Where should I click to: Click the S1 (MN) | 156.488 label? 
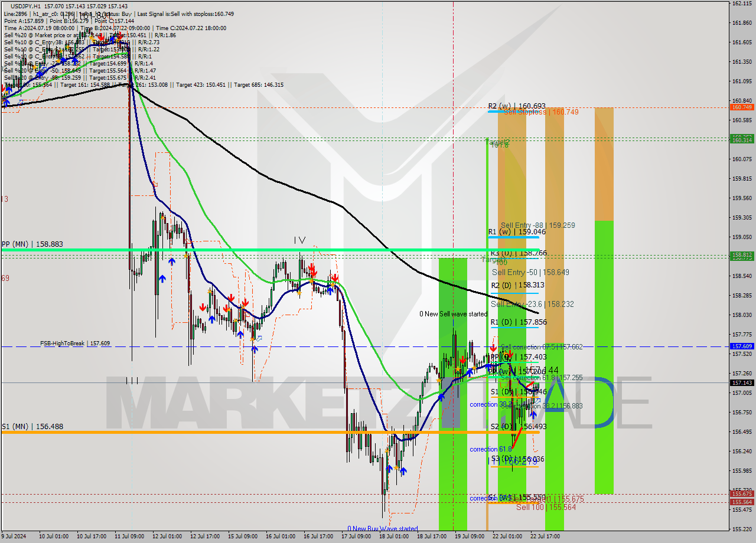click(x=32, y=426)
